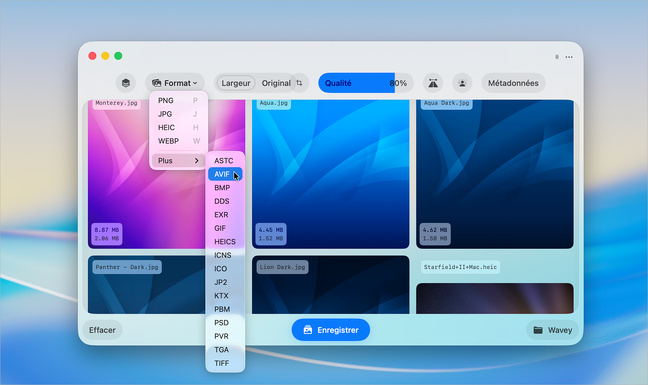Click the chevron arrow on Plus
648x385 pixels.
(x=197, y=161)
